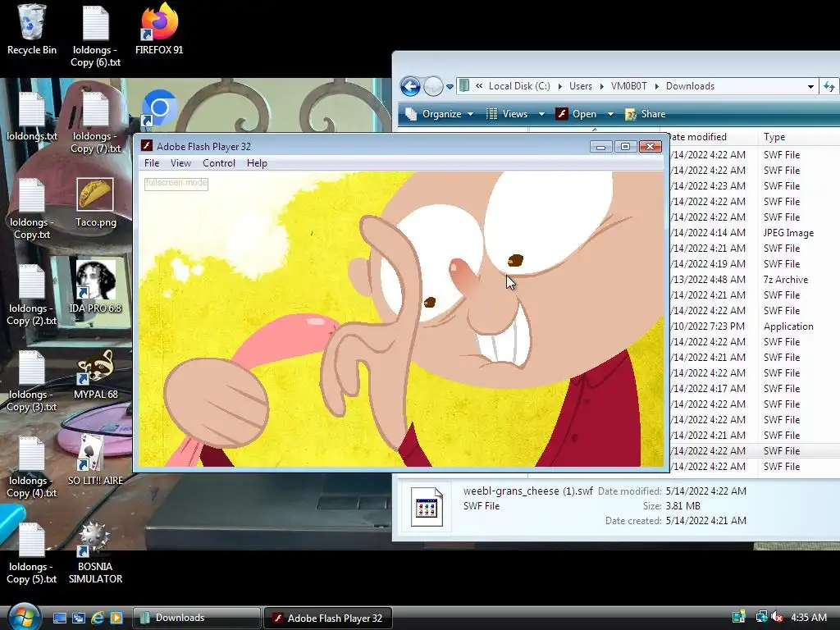Screen dimensions: 840x630
Task: Select loldongs - Copy (4).txt desktop file
Action: pyautogui.click(x=32, y=468)
